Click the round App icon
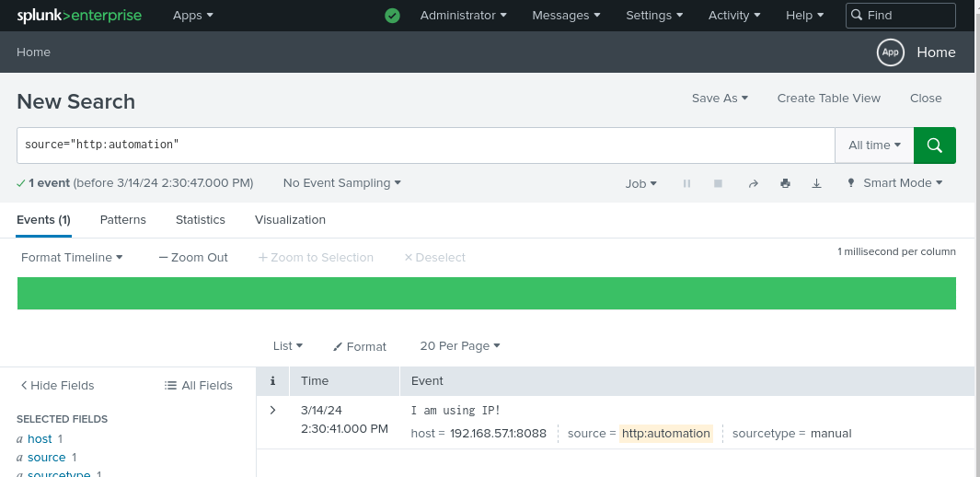980x477 pixels. click(890, 52)
